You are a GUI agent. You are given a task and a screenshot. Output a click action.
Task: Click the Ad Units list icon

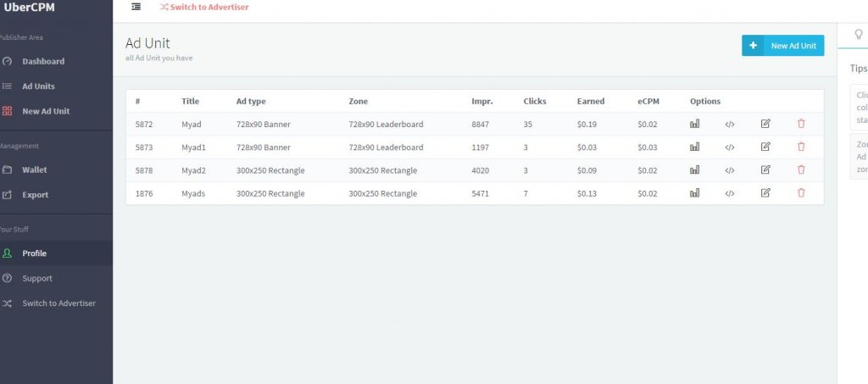pyautogui.click(x=7, y=86)
